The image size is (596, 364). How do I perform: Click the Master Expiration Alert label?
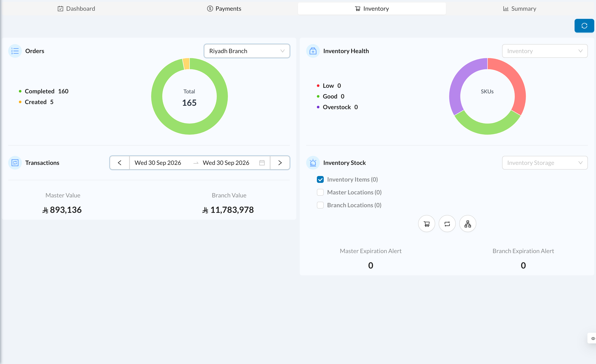[370, 251]
